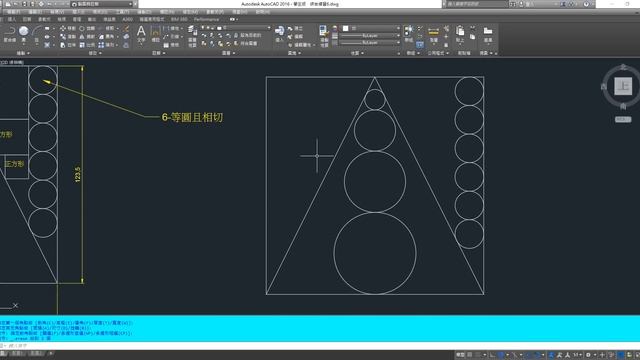
Task: Click the Base view (基準) icon
Action: (488, 34)
